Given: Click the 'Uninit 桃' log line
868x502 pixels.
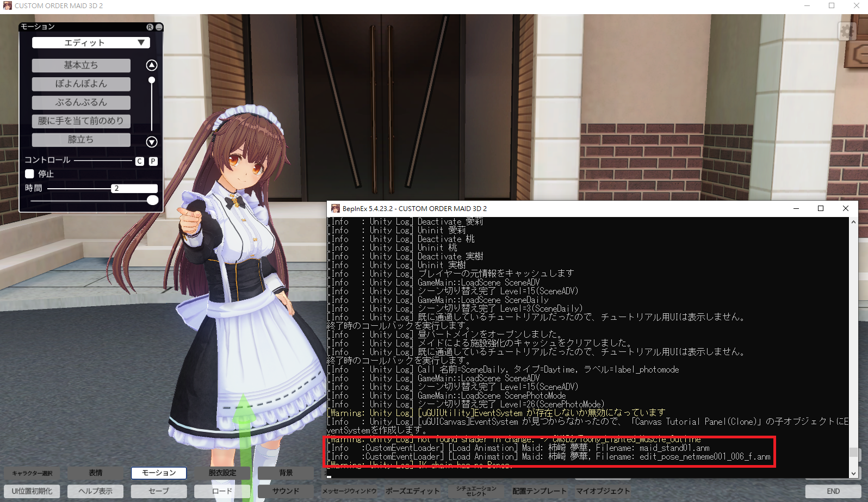Looking at the screenshot, I should pos(392,248).
